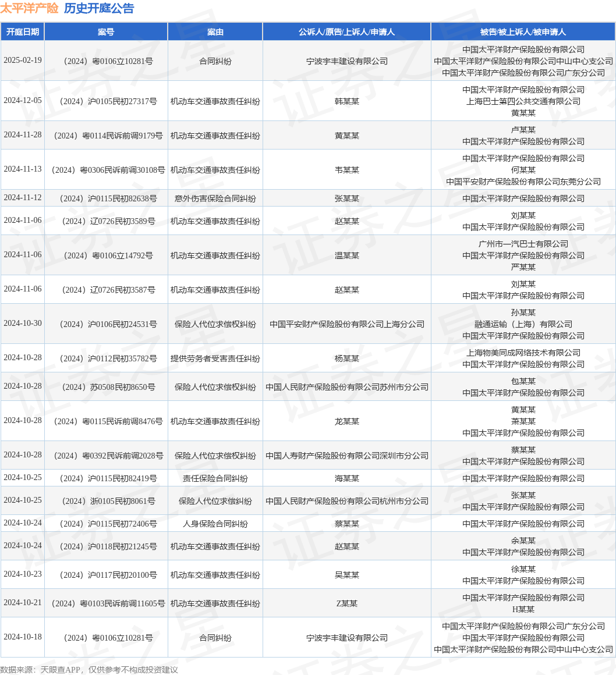Click the date 2024-10-30
The width and height of the screenshot is (616, 675).
pyautogui.click(x=23, y=324)
